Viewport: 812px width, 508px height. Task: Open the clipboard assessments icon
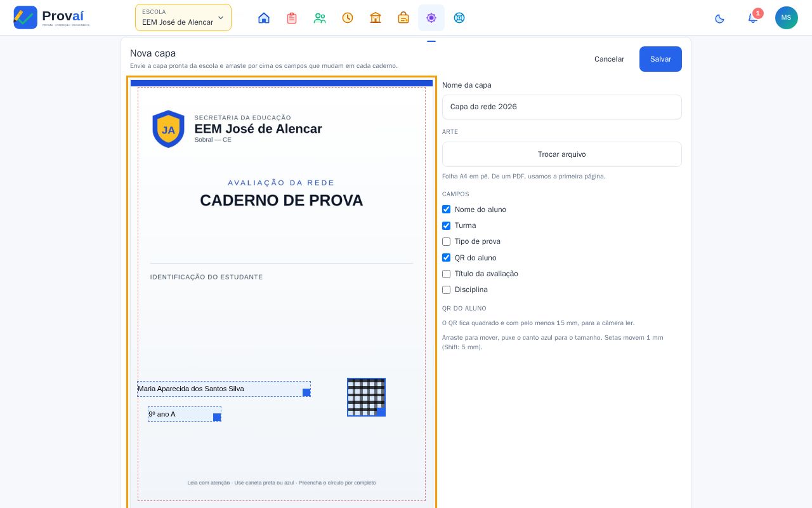tap(292, 18)
